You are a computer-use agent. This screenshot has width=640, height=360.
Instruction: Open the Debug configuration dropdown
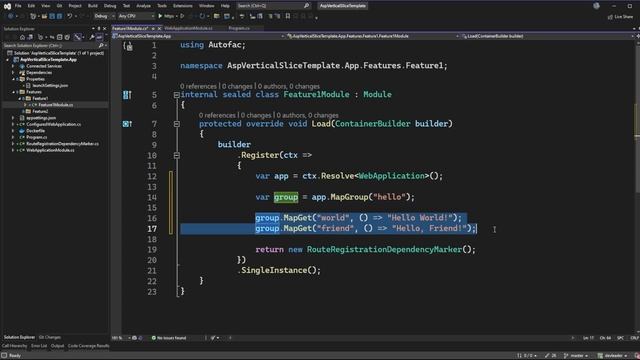pos(104,16)
